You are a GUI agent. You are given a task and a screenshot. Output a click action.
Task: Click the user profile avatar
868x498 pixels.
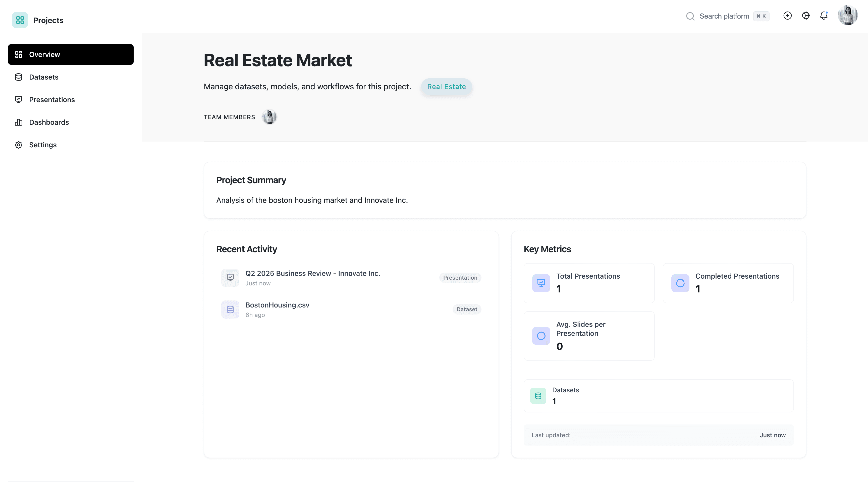pyautogui.click(x=847, y=16)
